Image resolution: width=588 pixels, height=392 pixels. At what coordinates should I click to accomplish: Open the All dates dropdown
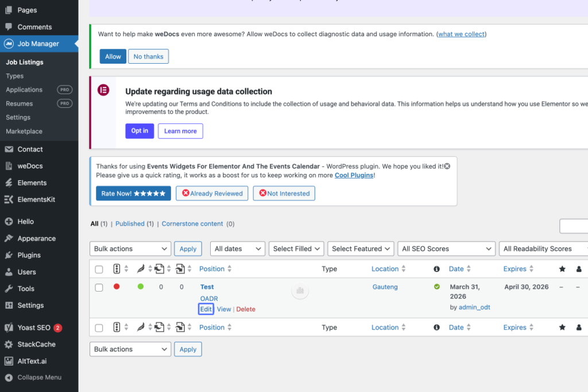coord(237,249)
